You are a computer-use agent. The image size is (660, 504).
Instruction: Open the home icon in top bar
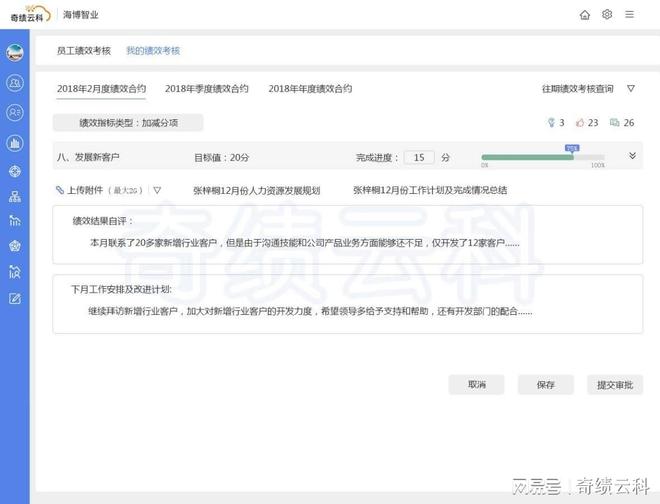point(585,15)
